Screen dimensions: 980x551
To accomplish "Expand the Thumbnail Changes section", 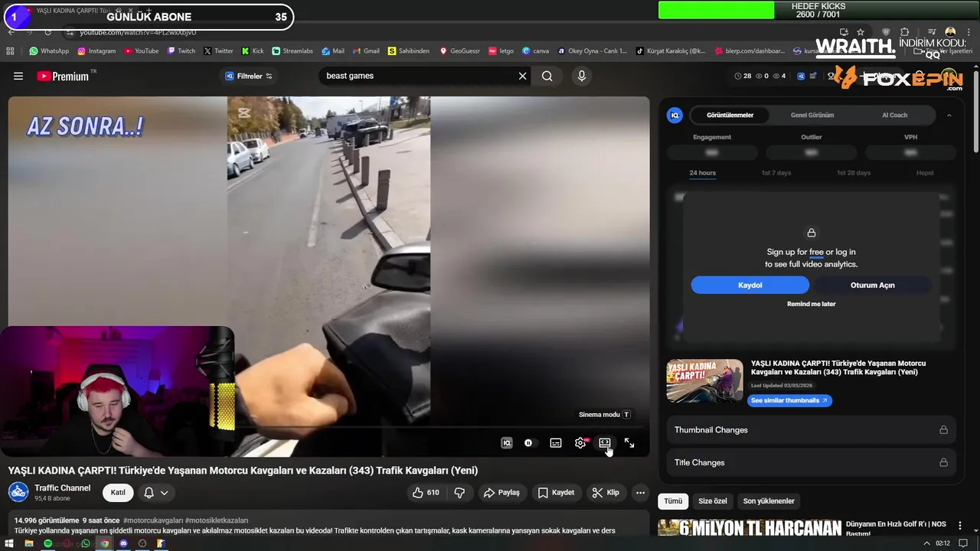I will 812,430.
